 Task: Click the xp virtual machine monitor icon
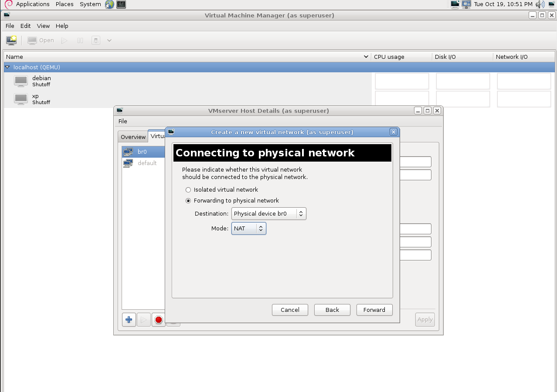21,99
